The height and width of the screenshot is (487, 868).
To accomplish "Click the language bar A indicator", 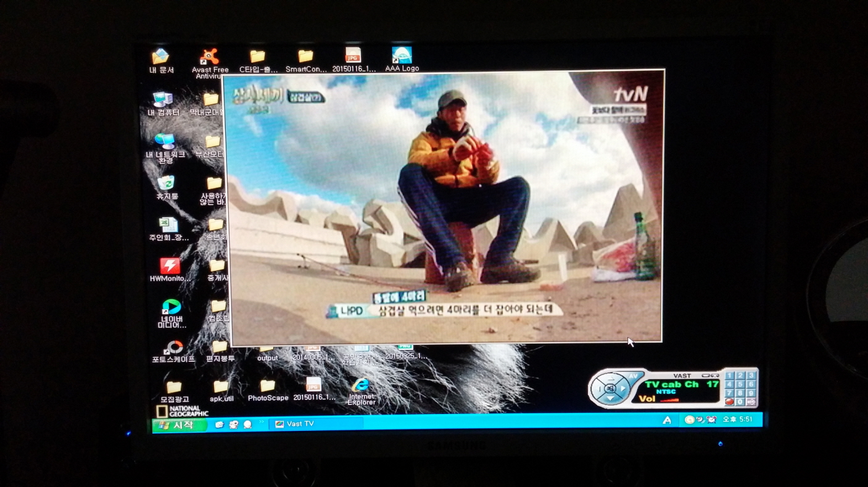I will point(667,420).
